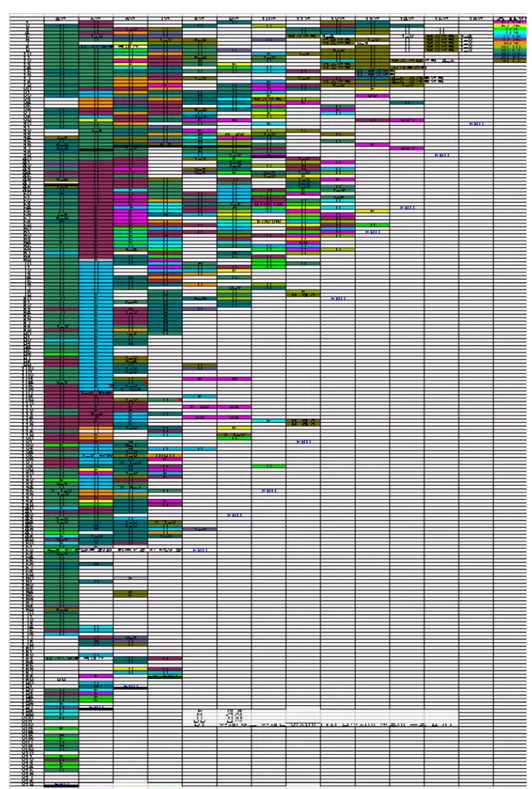Select the second column header cell
532x789 pixels.
point(95,18)
